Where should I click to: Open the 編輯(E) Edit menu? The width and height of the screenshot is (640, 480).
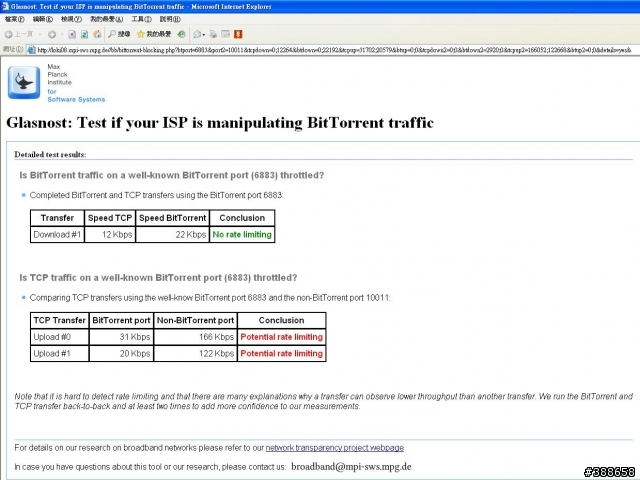tap(43, 19)
